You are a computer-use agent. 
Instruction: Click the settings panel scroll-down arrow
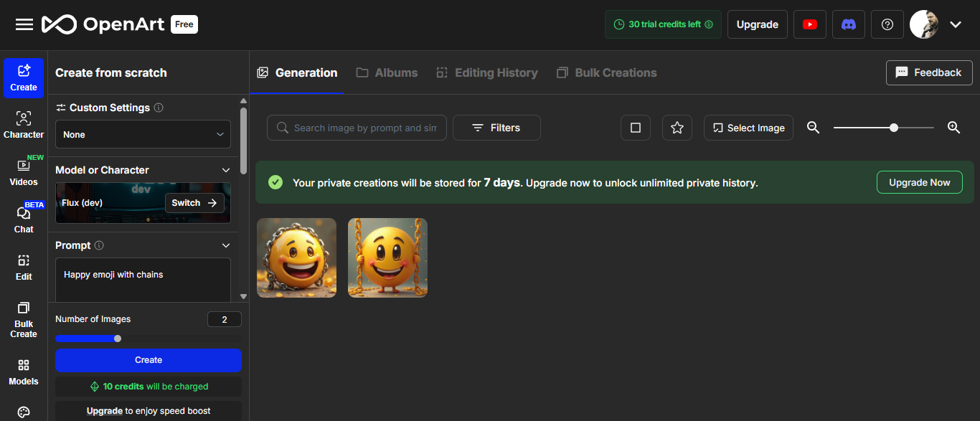tap(243, 296)
